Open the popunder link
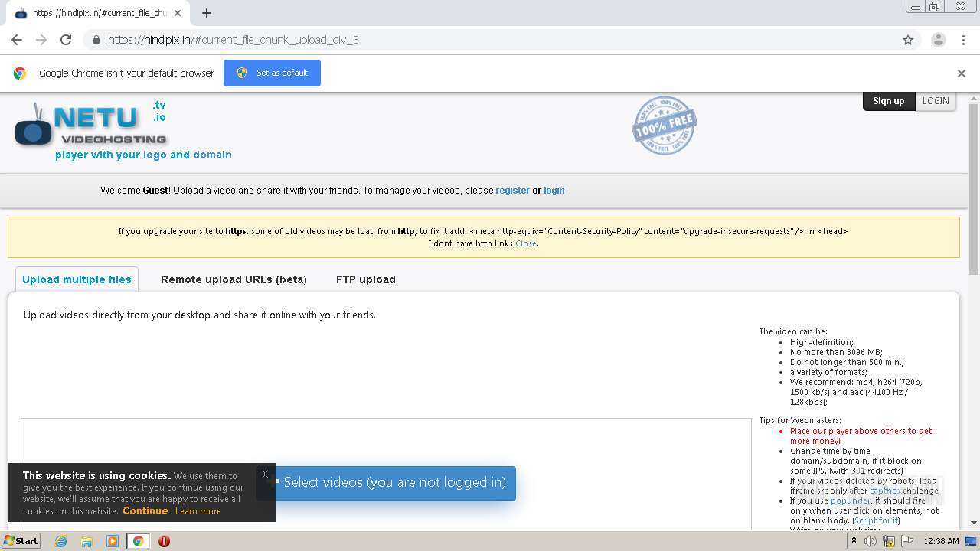The image size is (980, 551). (x=850, y=500)
